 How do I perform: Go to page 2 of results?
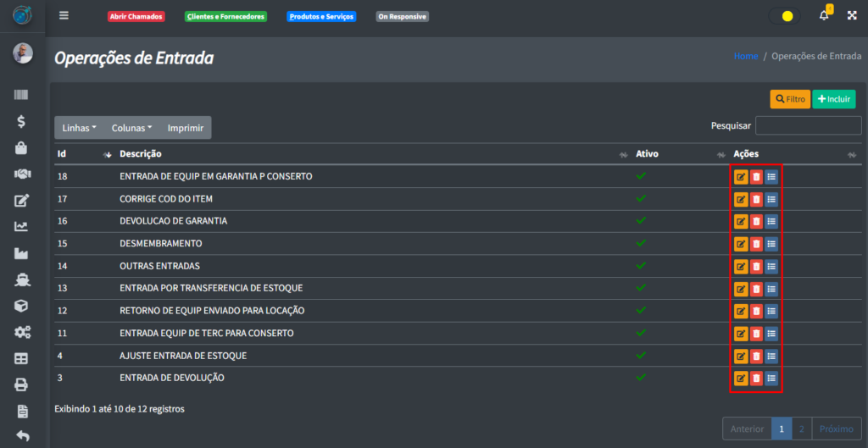point(802,429)
